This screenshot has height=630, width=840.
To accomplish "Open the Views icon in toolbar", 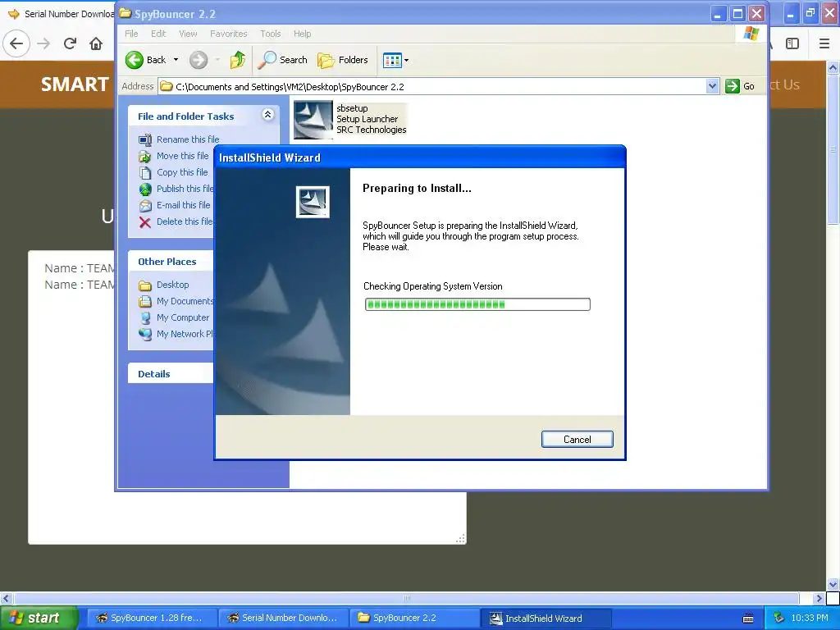I will [392, 61].
